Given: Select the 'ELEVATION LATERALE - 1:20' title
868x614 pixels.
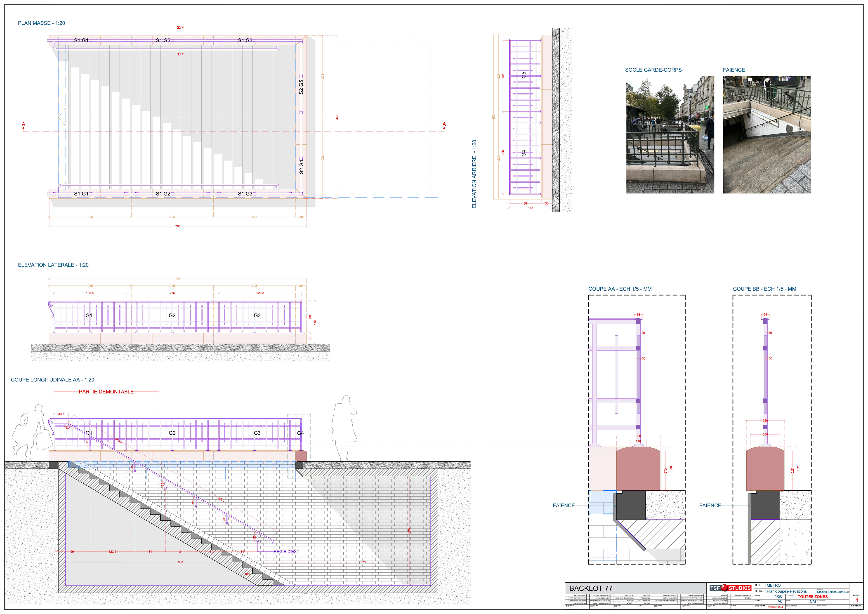Looking at the screenshot, I should (x=53, y=265).
